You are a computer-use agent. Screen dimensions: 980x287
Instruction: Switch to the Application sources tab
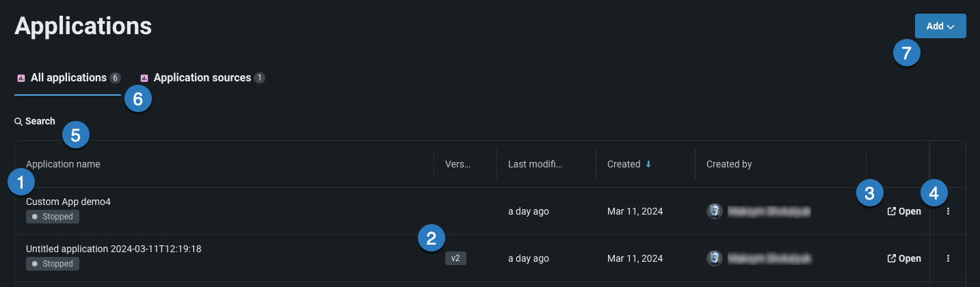click(x=202, y=78)
